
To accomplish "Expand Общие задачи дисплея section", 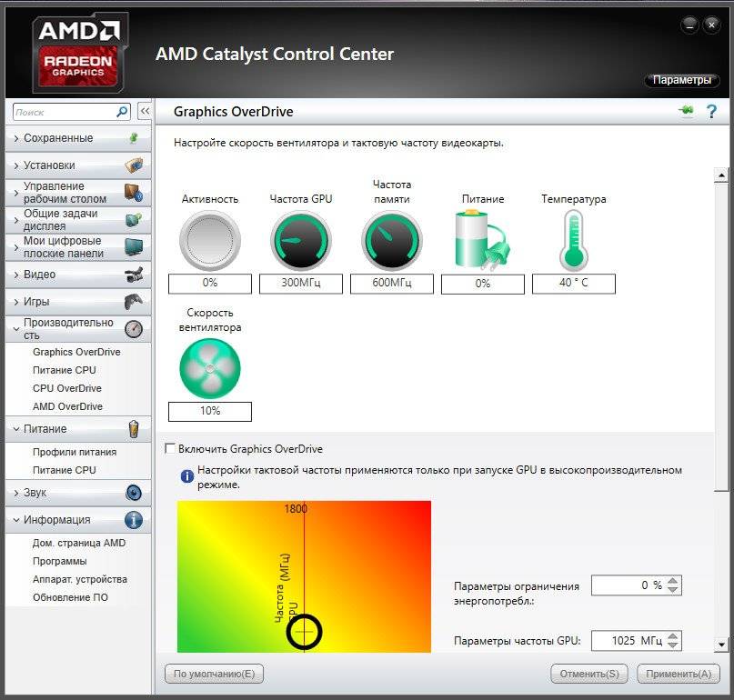I will tap(16, 219).
